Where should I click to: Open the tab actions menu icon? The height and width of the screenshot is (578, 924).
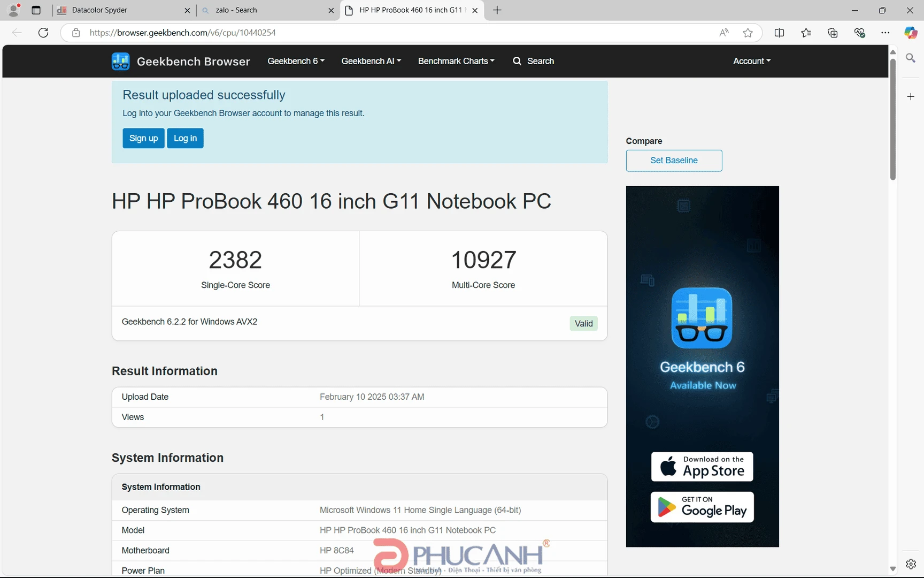[x=36, y=10]
